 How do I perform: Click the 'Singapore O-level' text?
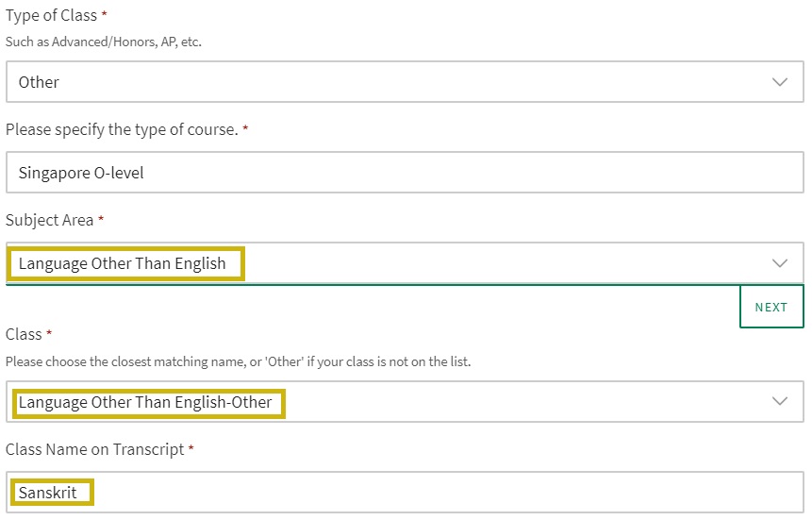pos(80,173)
